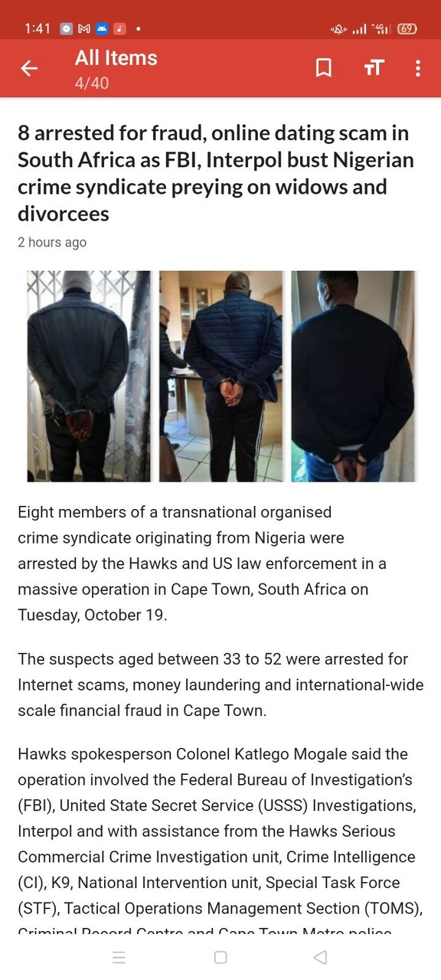Image resolution: width=441 pixels, height=980 pixels.
Task: Open the right arrest photo
Action: (353, 376)
